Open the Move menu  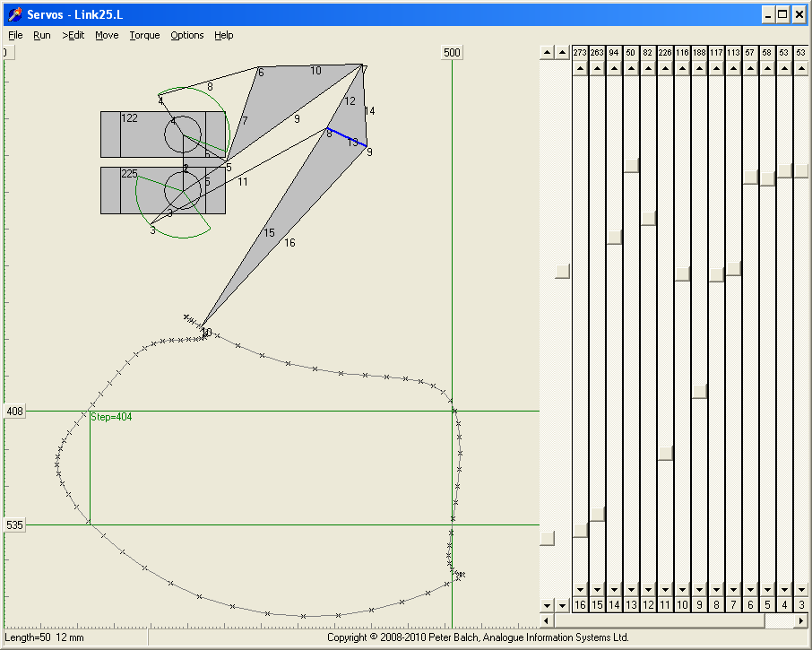[x=107, y=35]
